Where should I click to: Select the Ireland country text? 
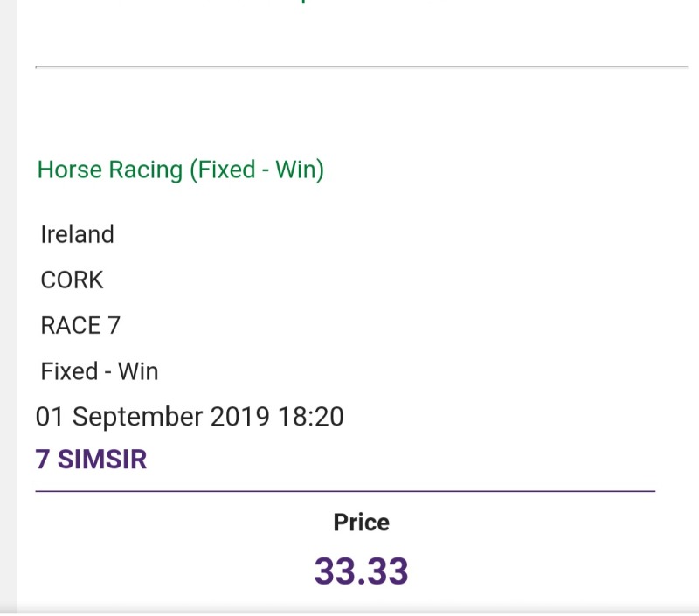tap(77, 234)
